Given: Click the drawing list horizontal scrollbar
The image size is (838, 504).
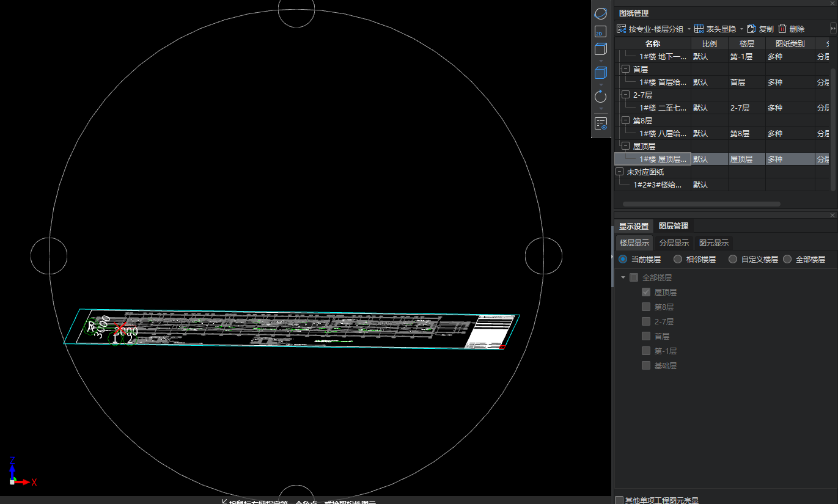Looking at the screenshot, I should pos(702,203).
